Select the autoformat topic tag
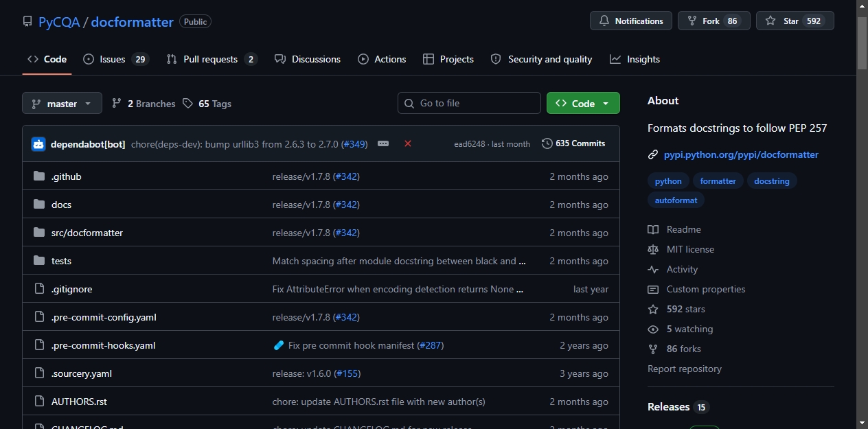The height and width of the screenshot is (429, 868). [x=676, y=200]
